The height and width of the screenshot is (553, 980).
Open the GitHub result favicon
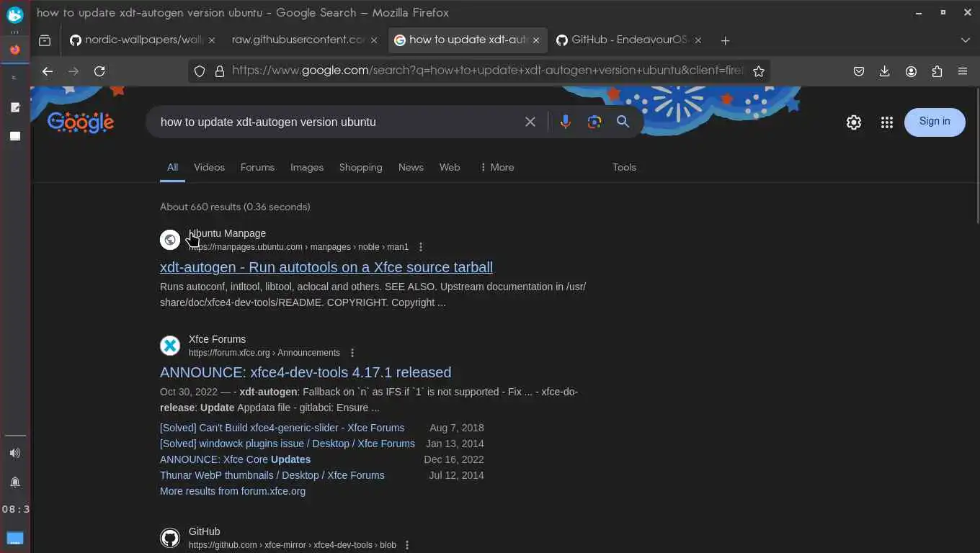170,538
